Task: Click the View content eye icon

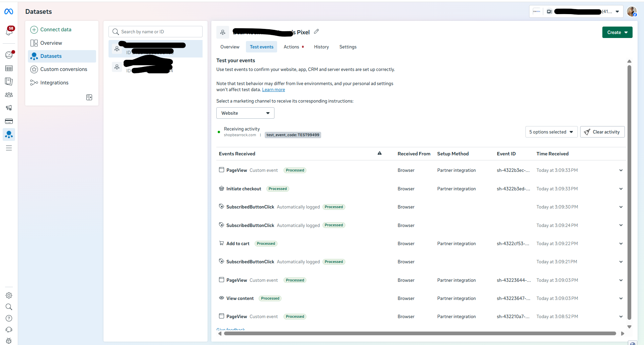Action: 221,298
